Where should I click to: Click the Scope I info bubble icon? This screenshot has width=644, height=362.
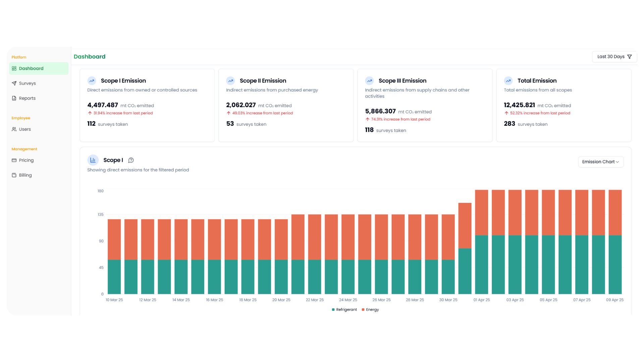pyautogui.click(x=131, y=160)
